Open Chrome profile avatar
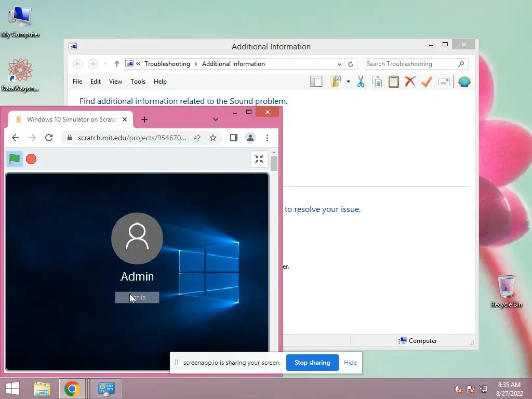The width and height of the screenshot is (532, 399). (250, 138)
